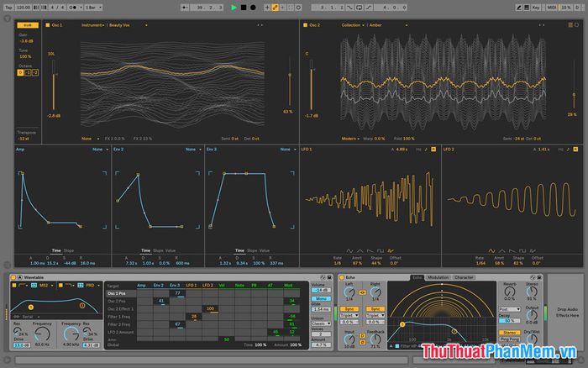Click the Sub oscillator button
Screen dimensions: 588x368
coord(28,25)
